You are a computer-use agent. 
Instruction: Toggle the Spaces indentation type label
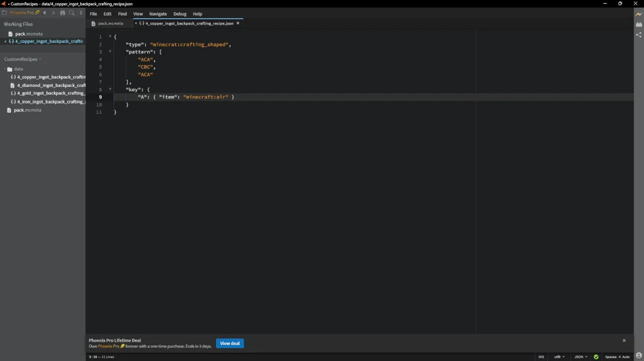click(x=611, y=357)
